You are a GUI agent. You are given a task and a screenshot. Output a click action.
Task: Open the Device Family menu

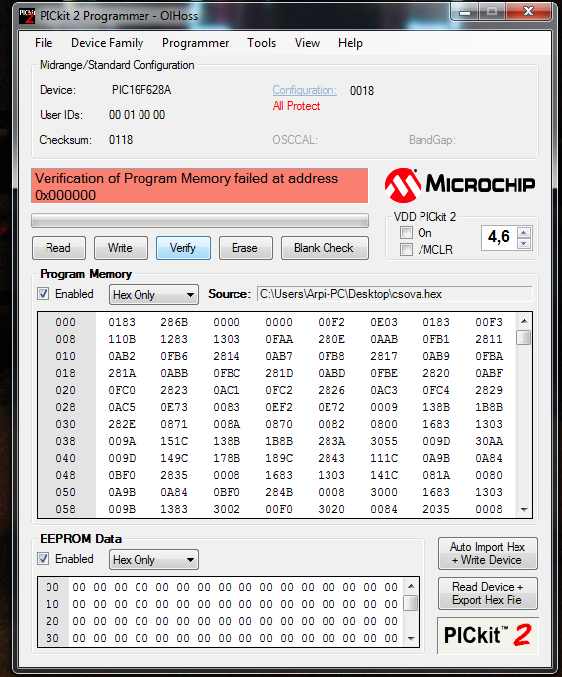107,43
